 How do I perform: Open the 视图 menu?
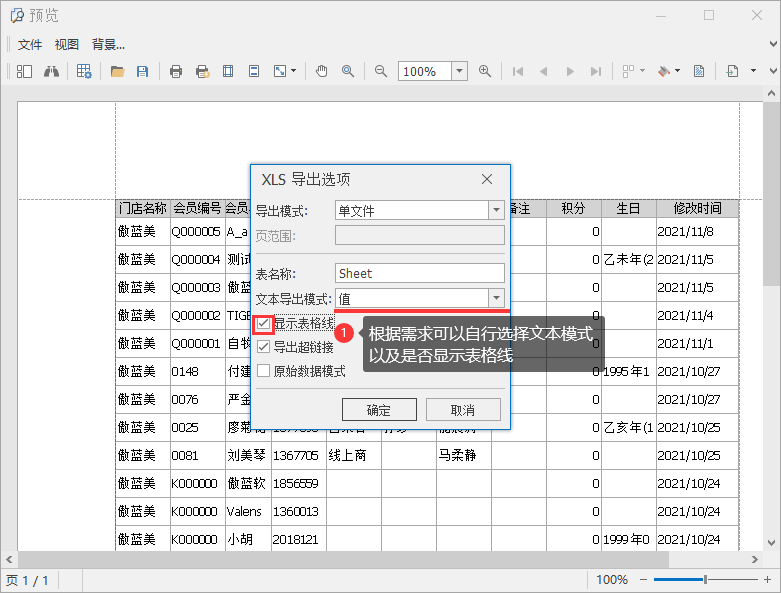(x=67, y=44)
